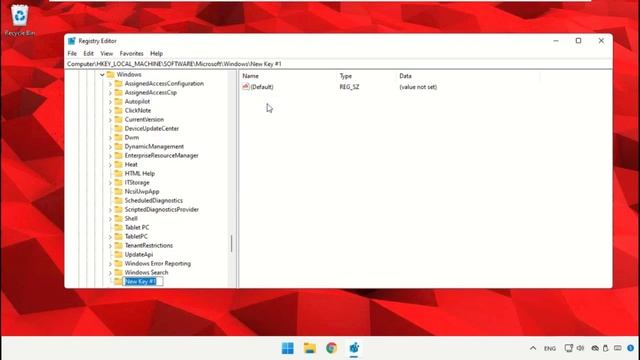Open the Recycle Bin desktop icon
Screen dimensions: 640x360
tap(20, 20)
